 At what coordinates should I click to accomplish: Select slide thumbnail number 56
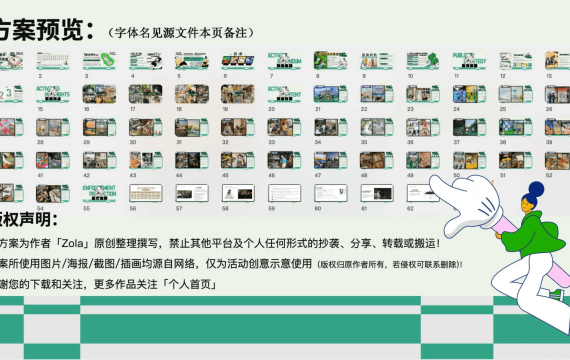tap(145, 193)
